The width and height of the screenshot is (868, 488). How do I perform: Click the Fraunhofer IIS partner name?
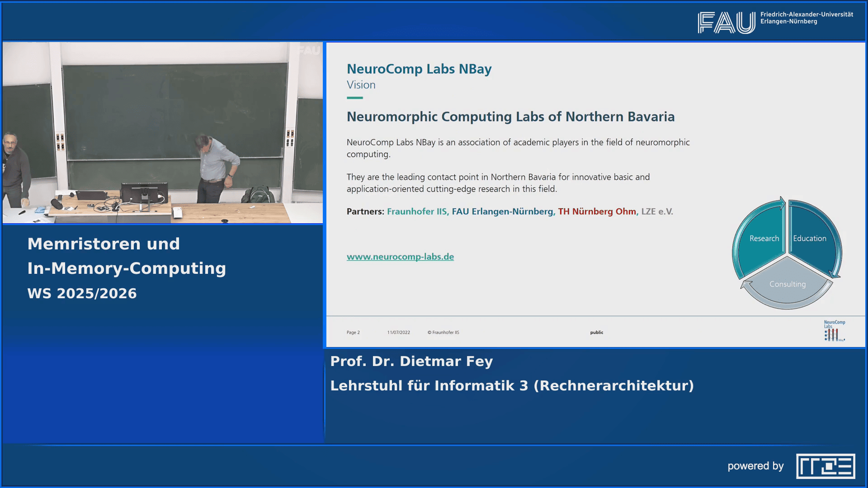point(417,211)
